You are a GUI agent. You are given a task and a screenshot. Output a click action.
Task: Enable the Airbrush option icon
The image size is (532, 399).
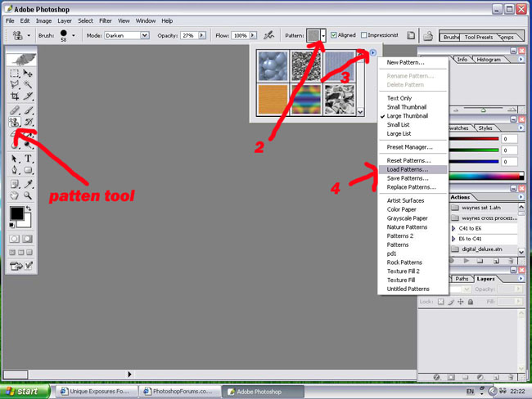tap(271, 36)
